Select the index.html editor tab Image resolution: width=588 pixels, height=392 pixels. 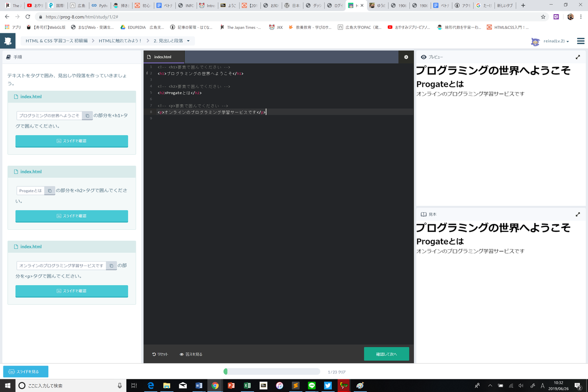[x=164, y=57]
